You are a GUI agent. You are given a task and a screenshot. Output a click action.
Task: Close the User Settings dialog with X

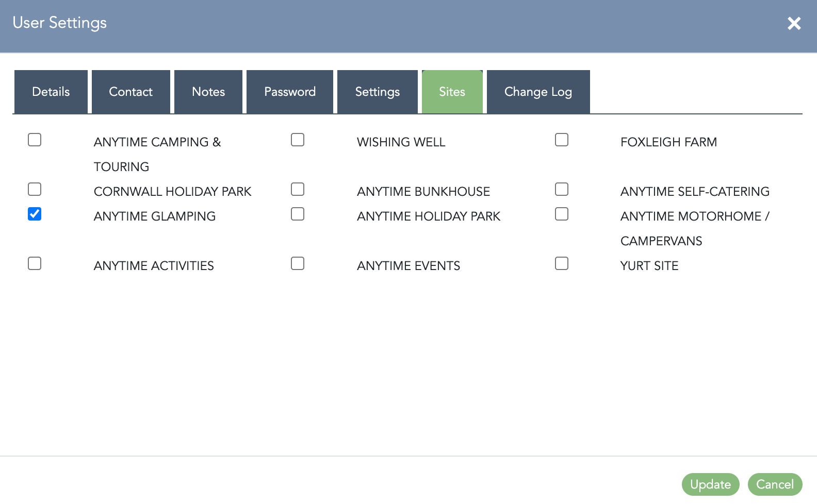pos(794,23)
